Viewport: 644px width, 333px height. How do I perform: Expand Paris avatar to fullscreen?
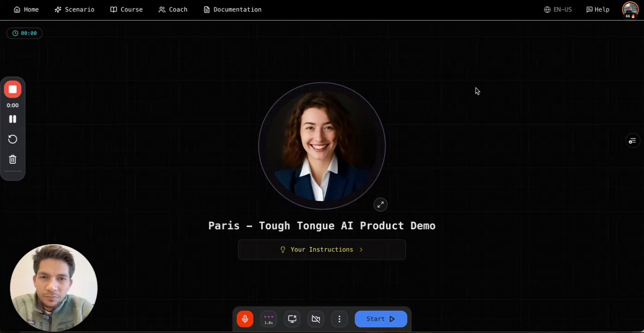380,204
